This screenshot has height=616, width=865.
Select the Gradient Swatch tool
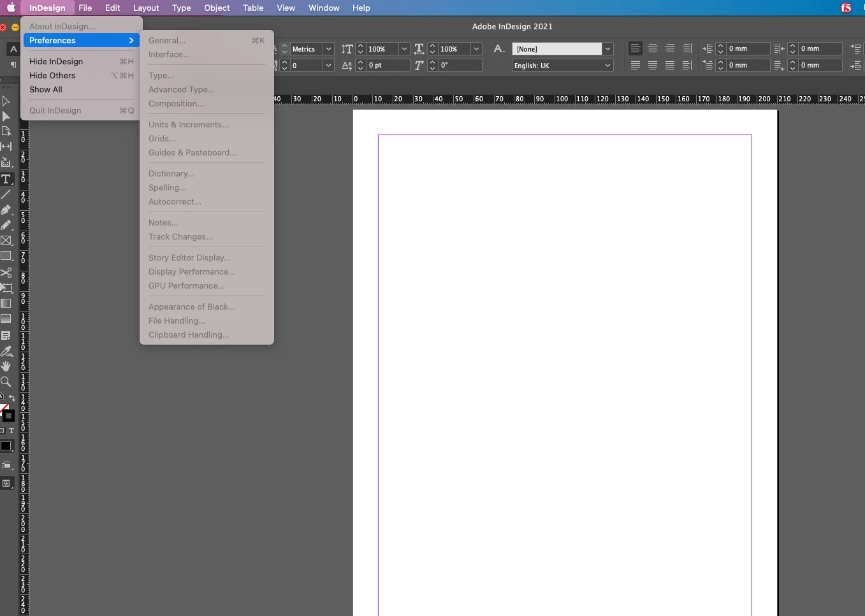click(x=6, y=303)
